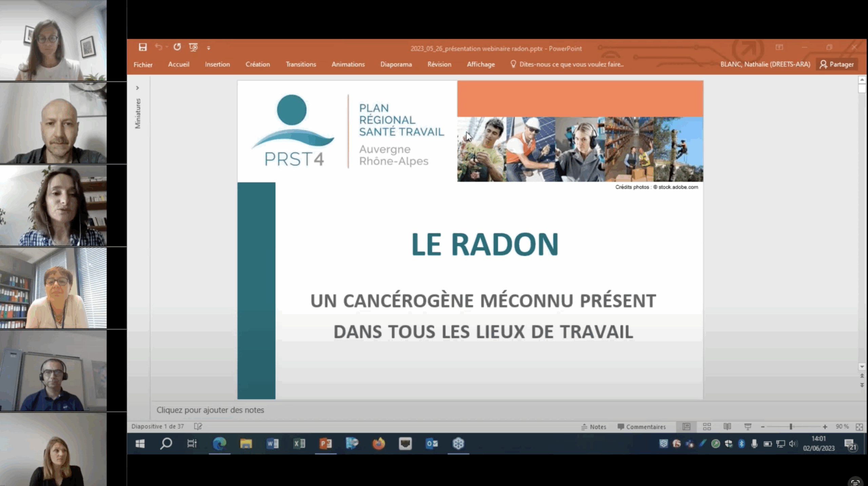This screenshot has height=486, width=868.
Task: Open Ribbon Display Options dropdown
Action: click(779, 47)
